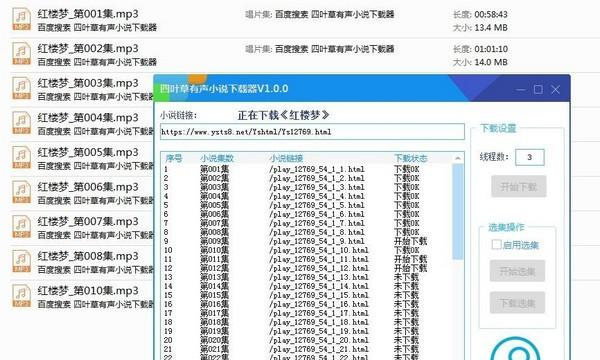Click the 00:58:43 length value
This screenshot has height=360, width=600.
click(491, 15)
